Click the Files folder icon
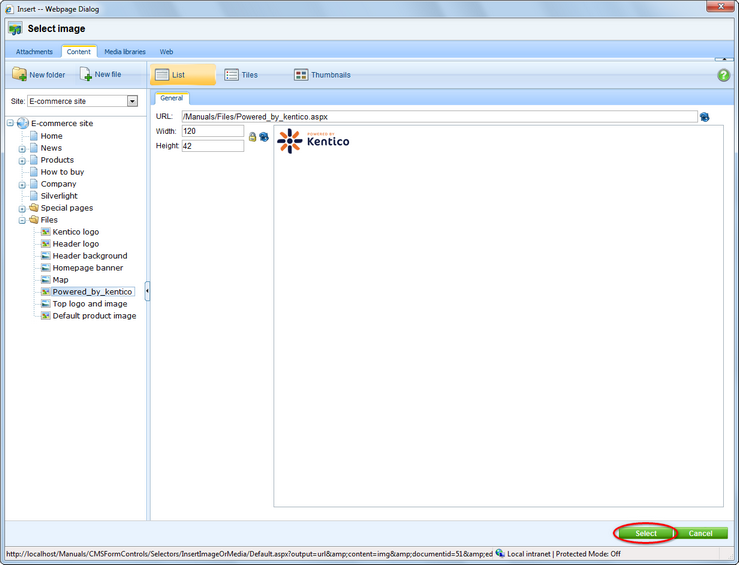The image size is (739, 565). (34, 220)
